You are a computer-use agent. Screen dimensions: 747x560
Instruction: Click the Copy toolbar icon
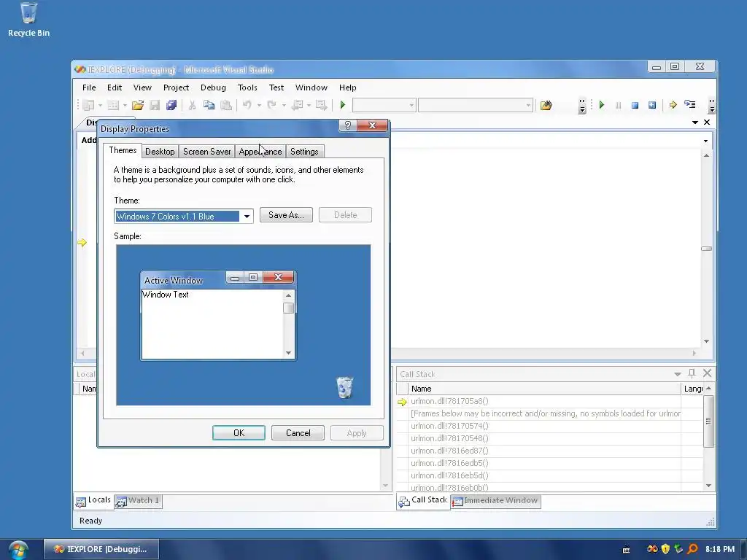(x=209, y=105)
